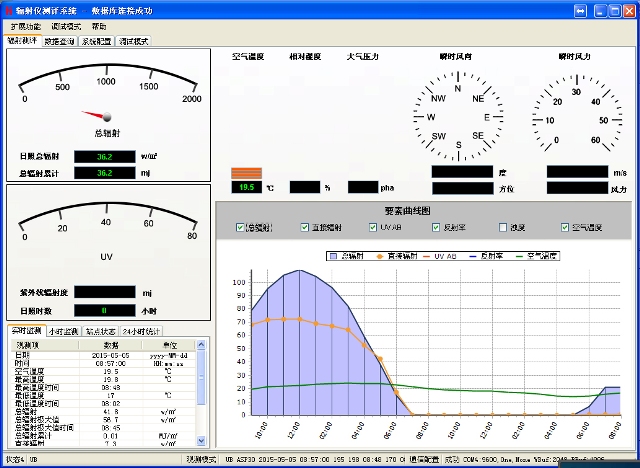Enable the 湿度 curve checkbox
Image resolution: width=640 pixels, height=468 pixels.
(x=503, y=228)
